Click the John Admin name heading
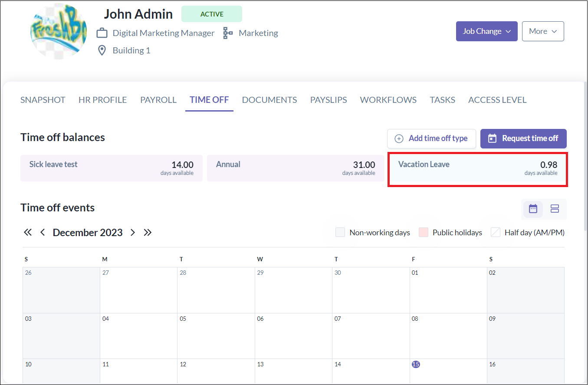The width and height of the screenshot is (588, 385). pyautogui.click(x=138, y=14)
